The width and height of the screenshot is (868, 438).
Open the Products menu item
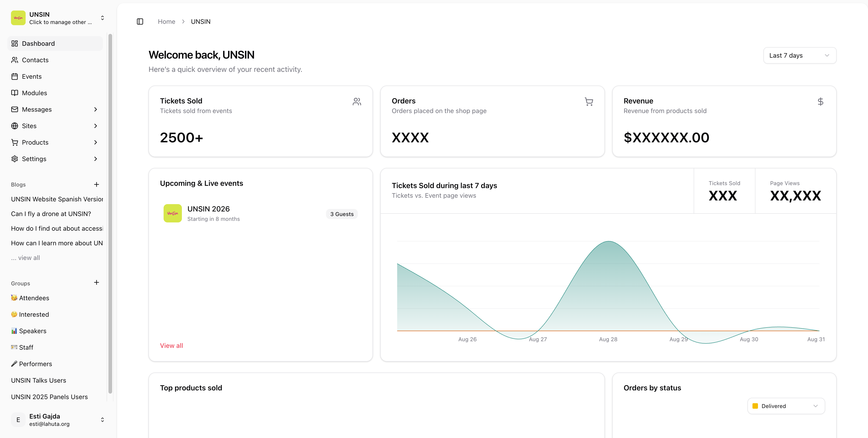coord(55,143)
